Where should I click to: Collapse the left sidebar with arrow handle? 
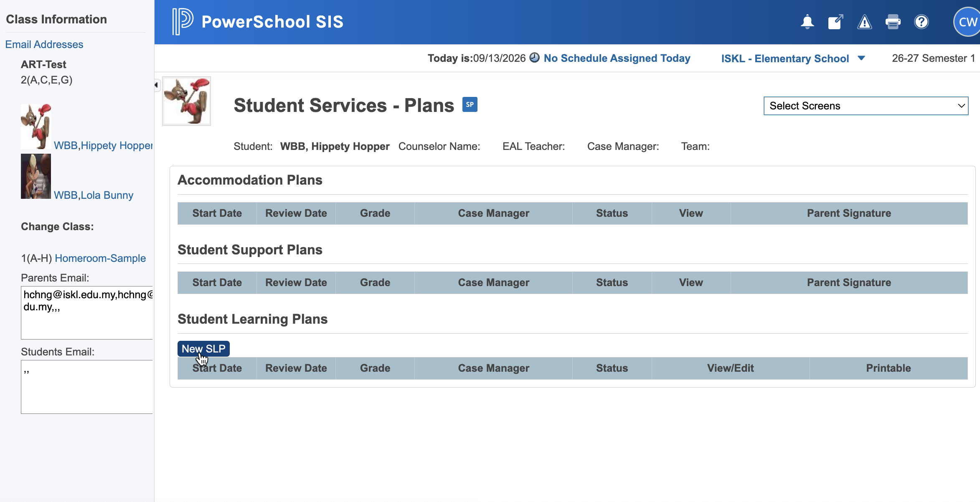point(157,85)
